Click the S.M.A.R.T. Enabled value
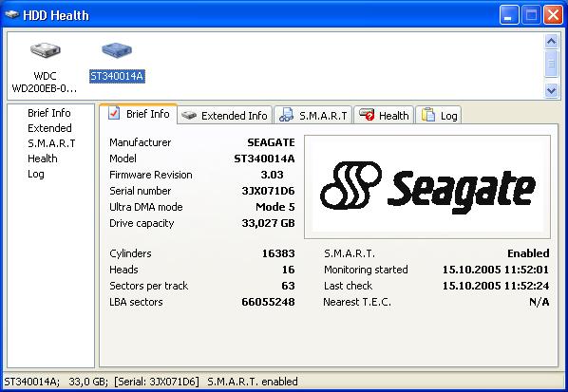 point(528,253)
